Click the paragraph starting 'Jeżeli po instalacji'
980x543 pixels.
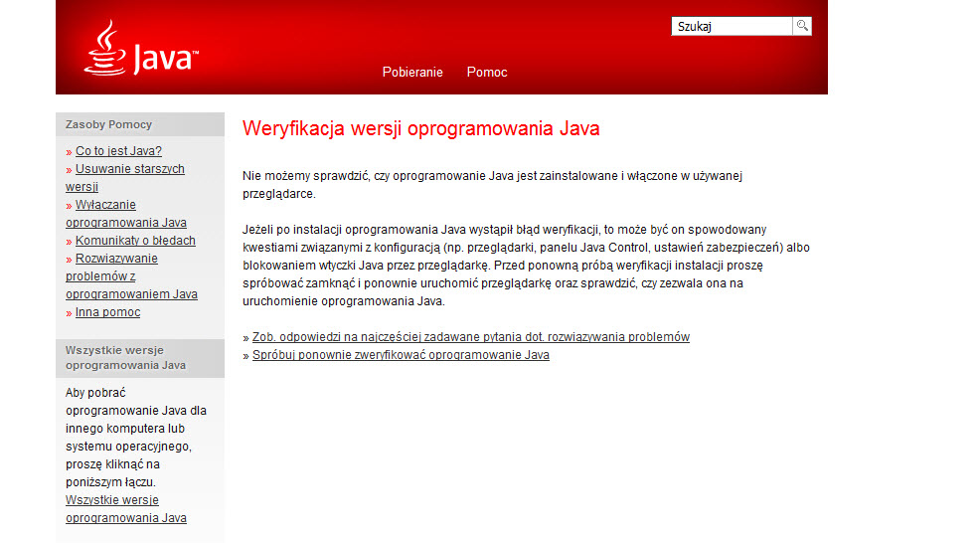coord(526,266)
